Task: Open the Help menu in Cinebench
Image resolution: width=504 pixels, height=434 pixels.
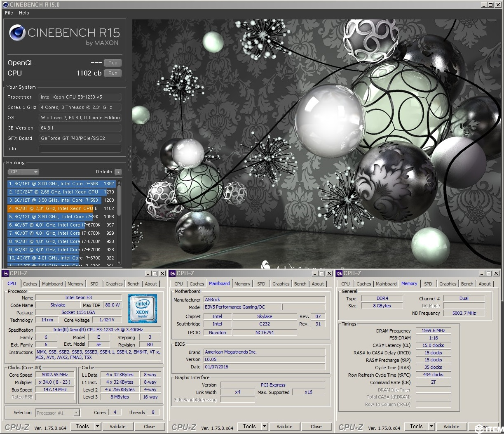Action: (24, 13)
